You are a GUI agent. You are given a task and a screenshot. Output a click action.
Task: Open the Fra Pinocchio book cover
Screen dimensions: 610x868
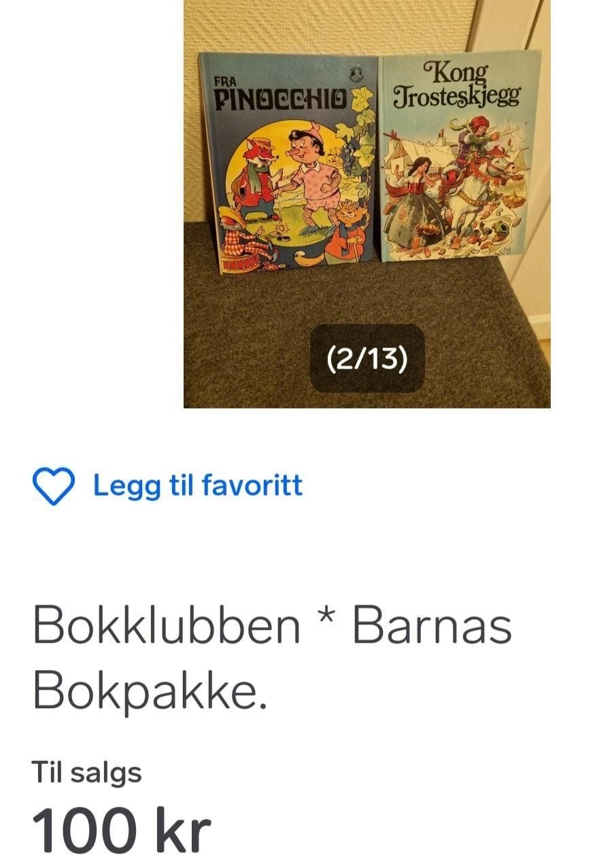[x=289, y=164]
